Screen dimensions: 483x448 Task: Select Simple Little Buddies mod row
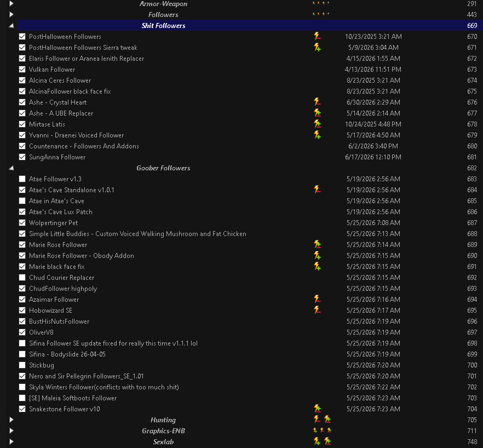137,233
